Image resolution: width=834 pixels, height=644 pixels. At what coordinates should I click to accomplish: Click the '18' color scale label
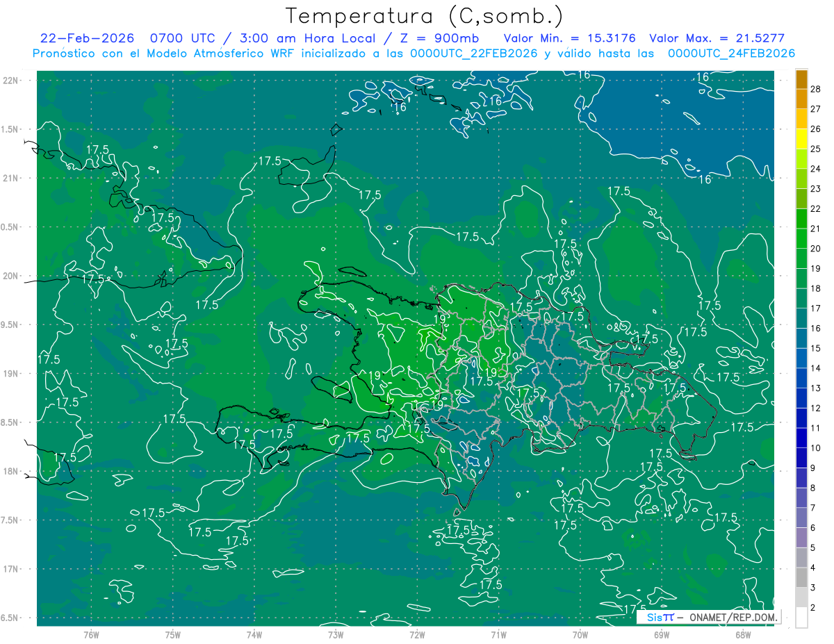click(815, 288)
